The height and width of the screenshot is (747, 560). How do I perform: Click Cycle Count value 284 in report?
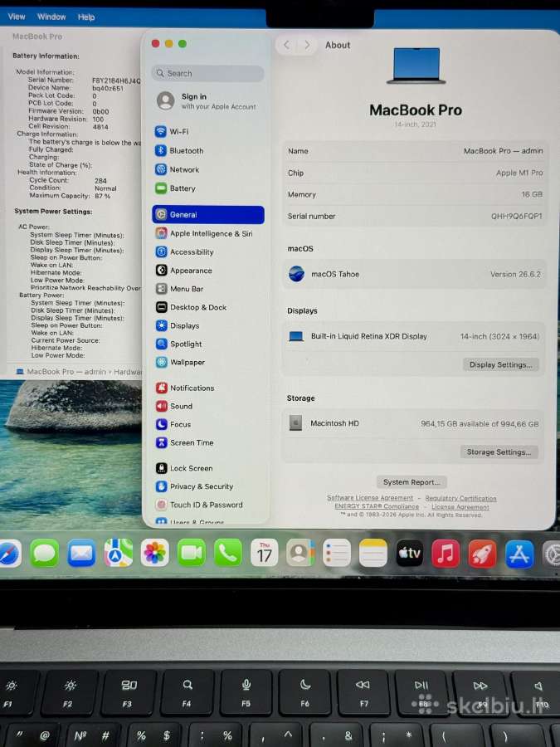point(100,181)
